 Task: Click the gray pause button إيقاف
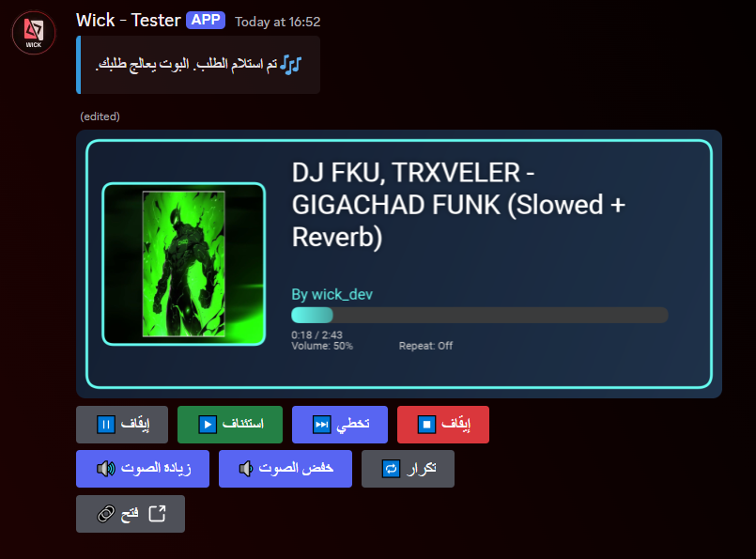(122, 425)
